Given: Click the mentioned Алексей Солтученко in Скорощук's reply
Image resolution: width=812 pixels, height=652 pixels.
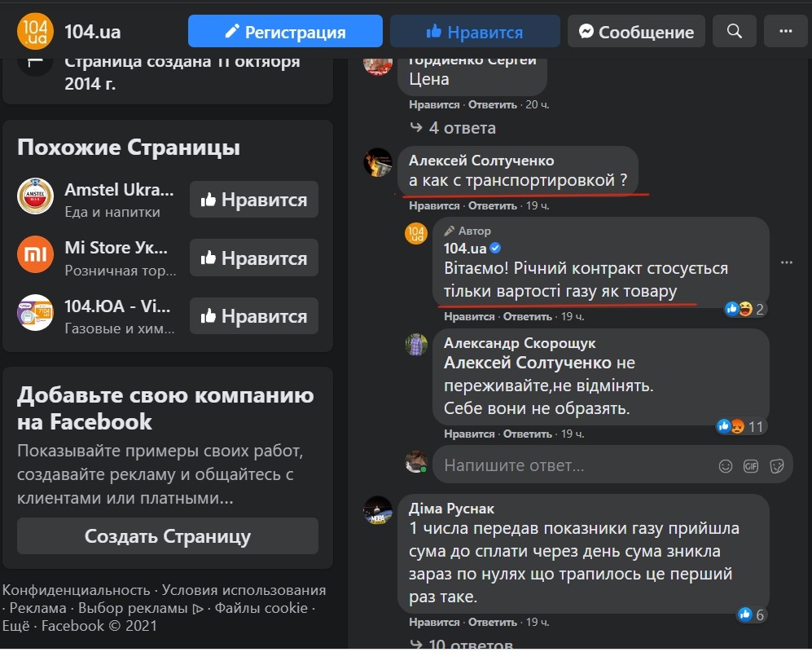Looking at the screenshot, I should [x=528, y=363].
